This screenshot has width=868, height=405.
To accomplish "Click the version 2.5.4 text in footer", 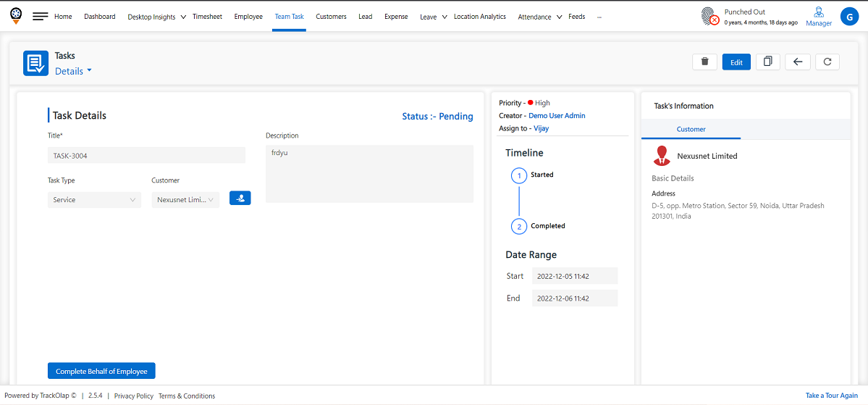I will [x=96, y=396].
